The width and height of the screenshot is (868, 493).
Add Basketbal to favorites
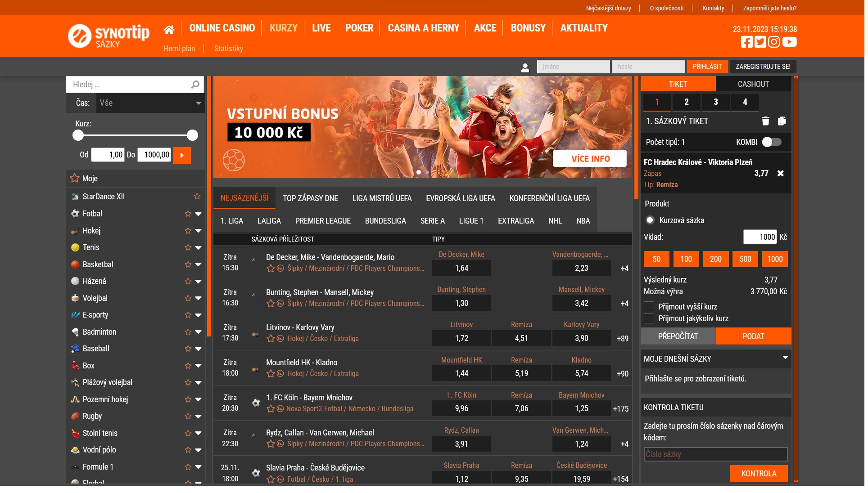[188, 264]
